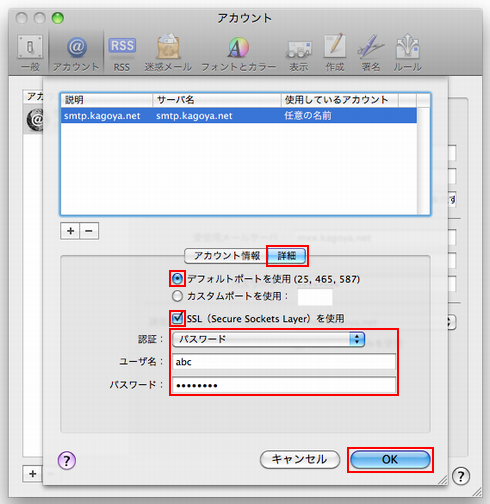Open the ルール rules preferences pane

[x=407, y=53]
